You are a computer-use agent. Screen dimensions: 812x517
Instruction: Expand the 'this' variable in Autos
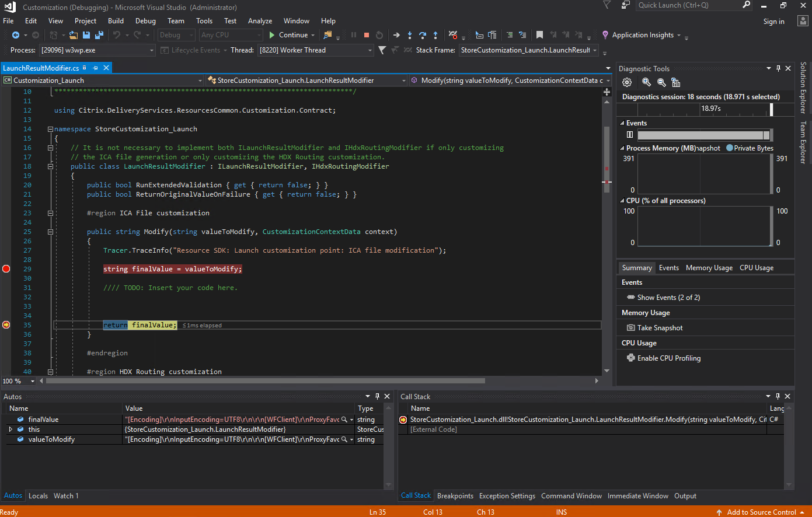tap(11, 429)
